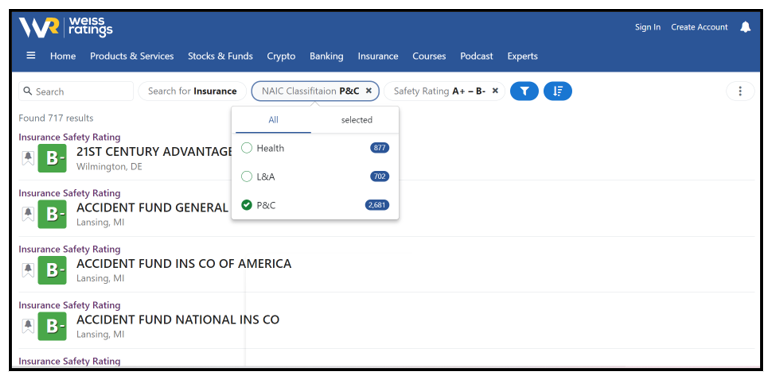Viewport: 771px width, 378px height.
Task: Click 'Lansing, MI' under ACCIDENT FUND NATIONAL INS CO
Action: [100, 334]
